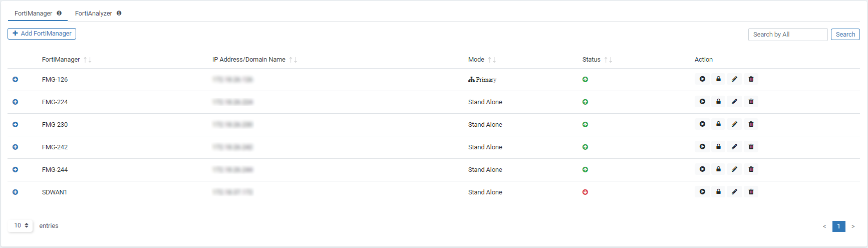The height and width of the screenshot is (248, 868).
Task: Click the Add FortiManager button
Action: 42,34
